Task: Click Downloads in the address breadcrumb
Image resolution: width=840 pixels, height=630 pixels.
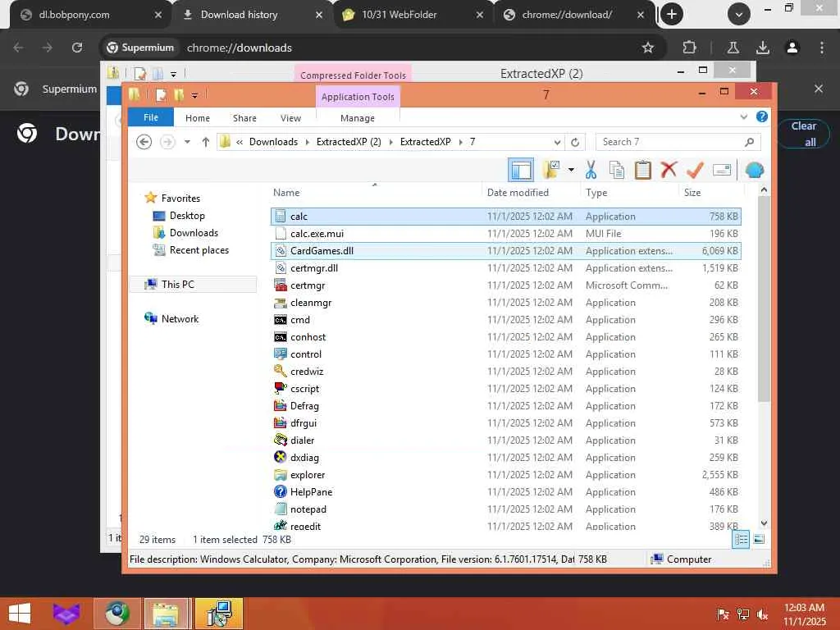Action: [x=273, y=142]
